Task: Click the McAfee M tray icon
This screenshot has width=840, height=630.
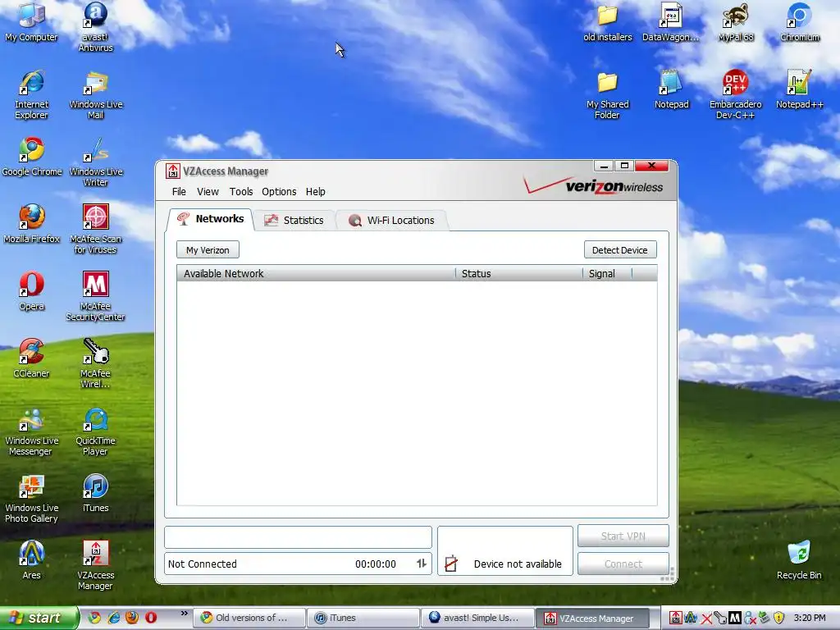Action: tap(734, 619)
